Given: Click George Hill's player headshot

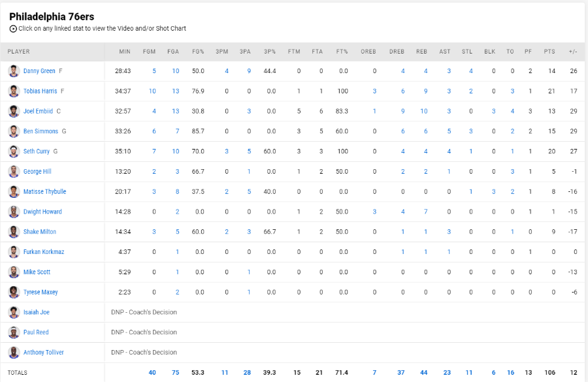Looking at the screenshot, I should [x=14, y=171].
